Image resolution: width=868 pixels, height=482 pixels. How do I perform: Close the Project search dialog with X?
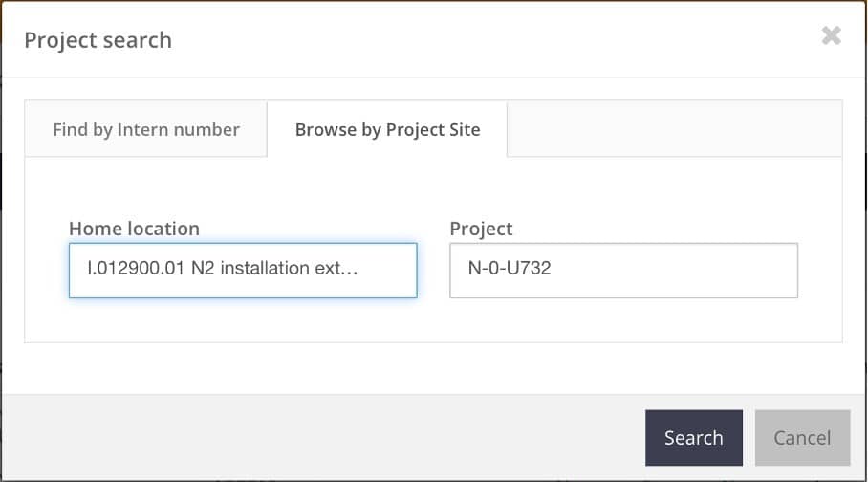pyautogui.click(x=831, y=35)
